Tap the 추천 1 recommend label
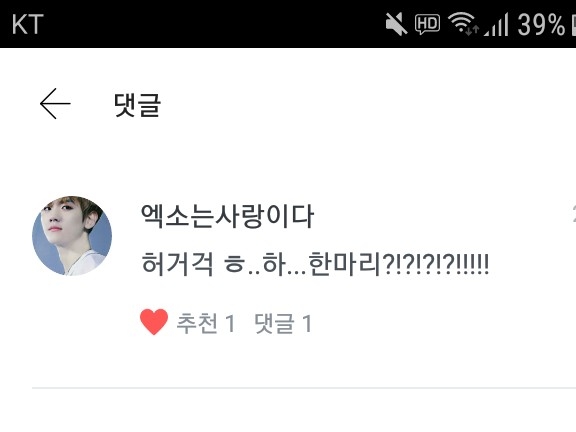The image size is (576, 432). 206,323
